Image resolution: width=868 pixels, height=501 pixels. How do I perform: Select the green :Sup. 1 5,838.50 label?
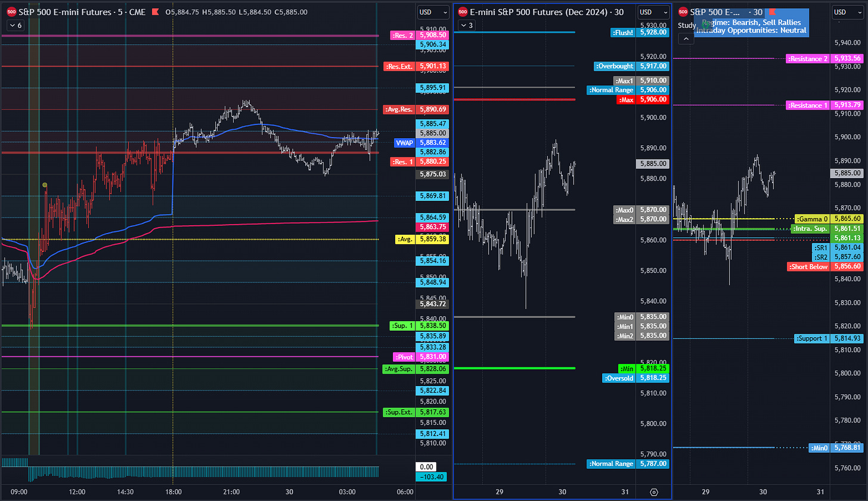(x=419, y=326)
